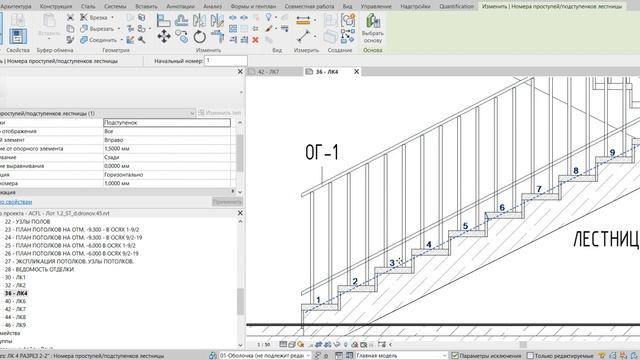Switch to the Вставить ribbon tab
This screenshot has height=360, width=640.
coord(146,6)
